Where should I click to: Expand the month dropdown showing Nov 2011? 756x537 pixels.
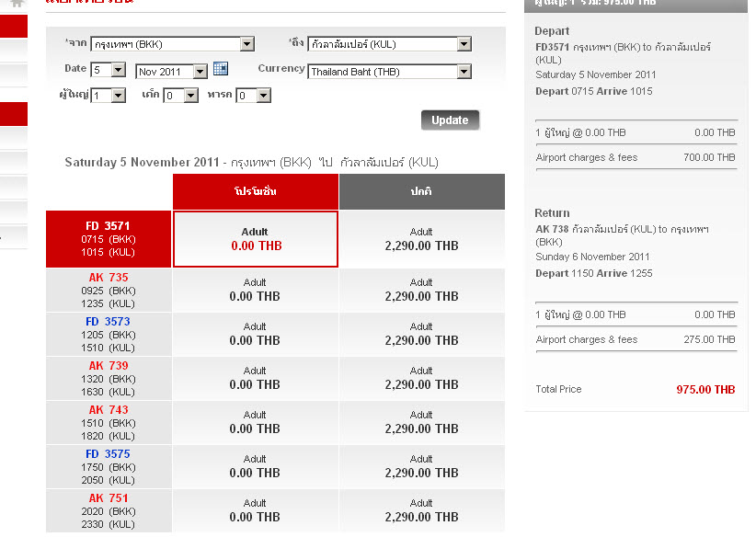point(172,72)
